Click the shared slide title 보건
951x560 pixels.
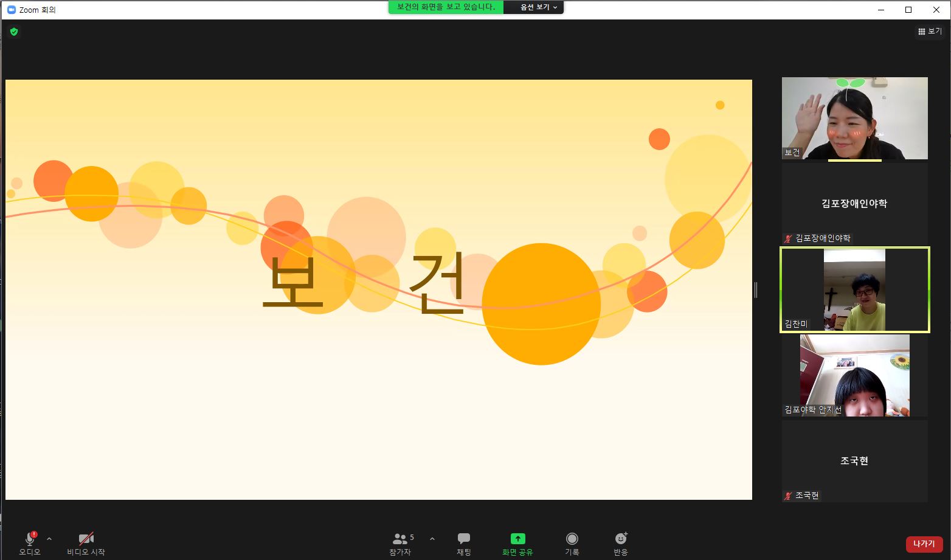pyautogui.click(x=364, y=283)
